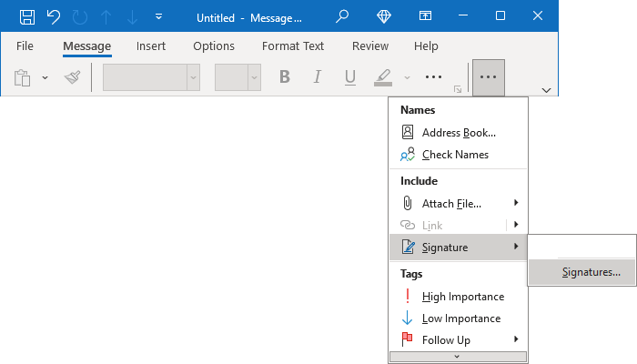This screenshot has width=637, height=364.
Task: Set Low Importance tag
Action: point(459,318)
